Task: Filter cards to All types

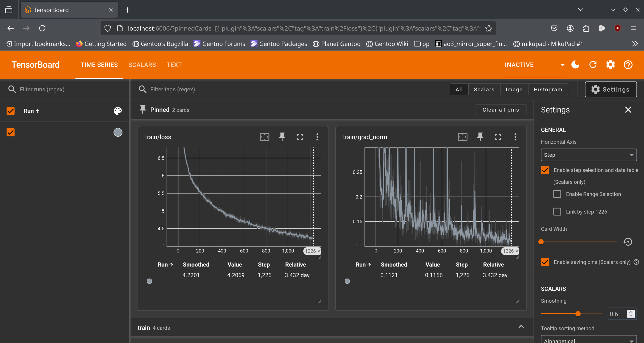Action: point(459,89)
